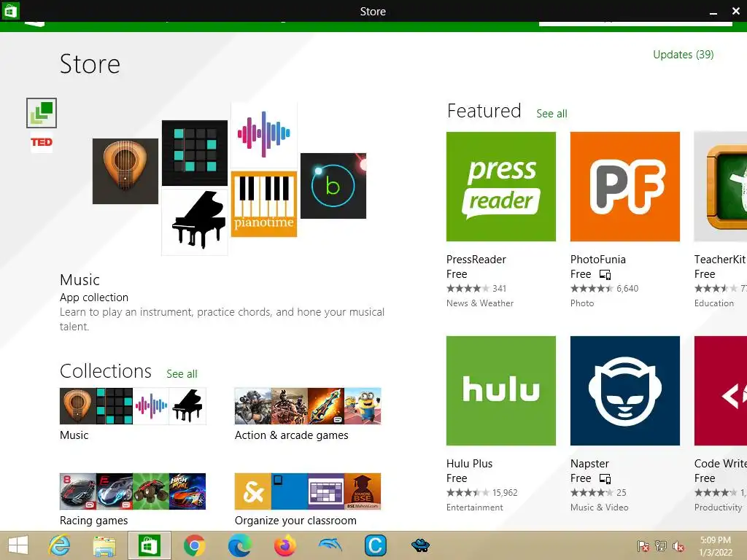The image size is (747, 560).
Task: Open the Code Writer app tile
Action: point(720,391)
